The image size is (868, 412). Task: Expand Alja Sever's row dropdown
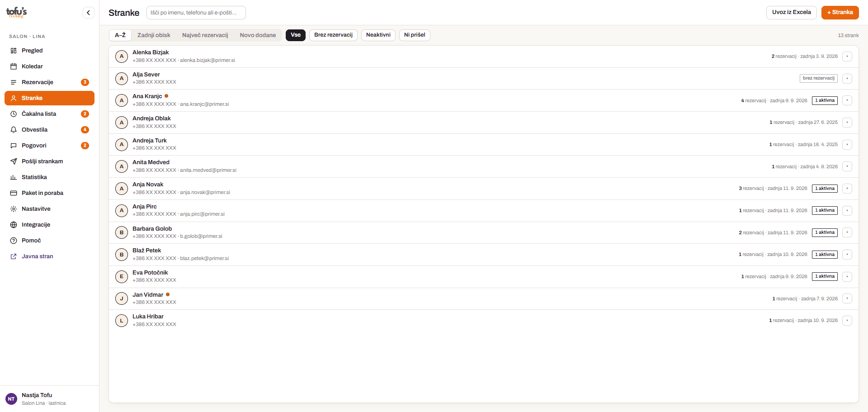click(x=847, y=79)
